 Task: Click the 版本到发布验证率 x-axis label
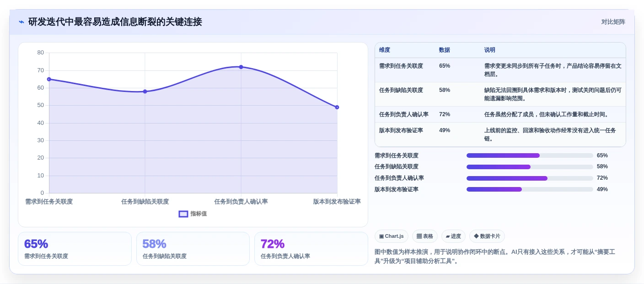click(337, 201)
